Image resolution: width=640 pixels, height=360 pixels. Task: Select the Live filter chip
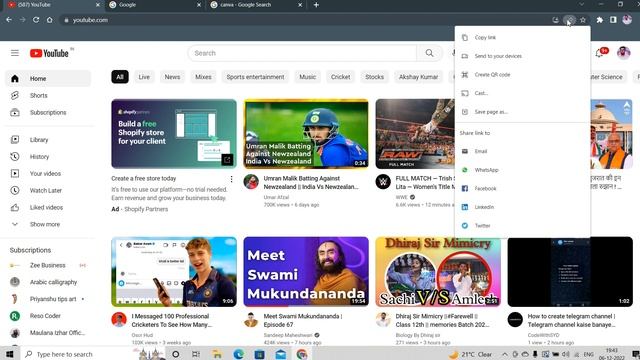[144, 77]
